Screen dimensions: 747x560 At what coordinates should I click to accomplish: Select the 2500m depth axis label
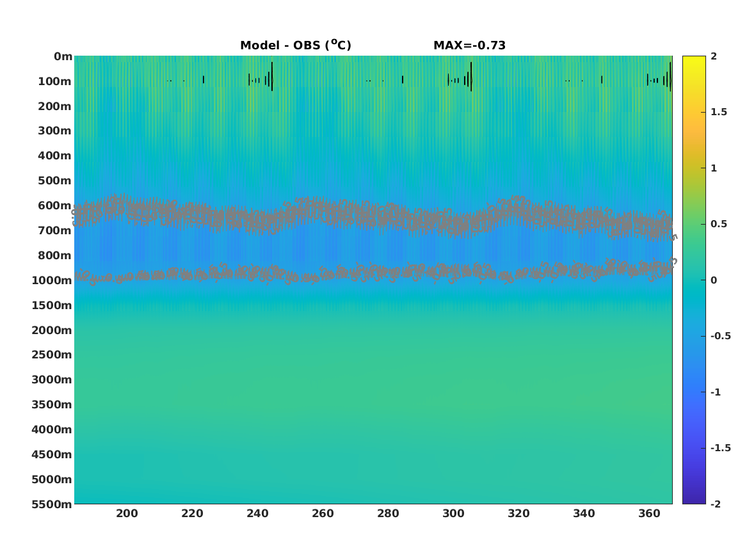pos(51,355)
